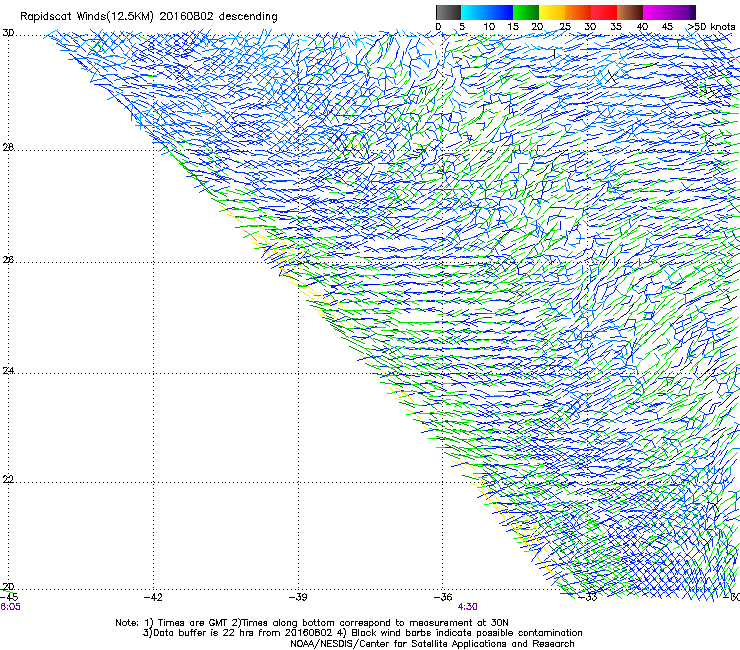
Task: Click the 'NOAA/NESDIS/Center for Satellite Applications' credit line
Action: (x=432, y=644)
